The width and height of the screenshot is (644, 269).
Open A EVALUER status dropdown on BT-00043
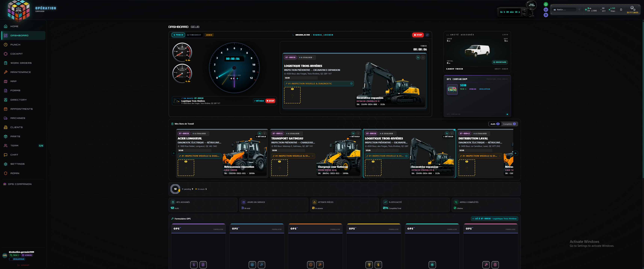coord(481,133)
